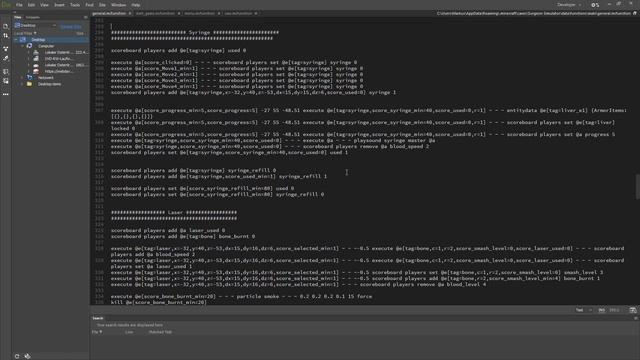Click the Apply Comment toolbar icon
Viewport: 640px width, 360px height.
click(6, 72)
